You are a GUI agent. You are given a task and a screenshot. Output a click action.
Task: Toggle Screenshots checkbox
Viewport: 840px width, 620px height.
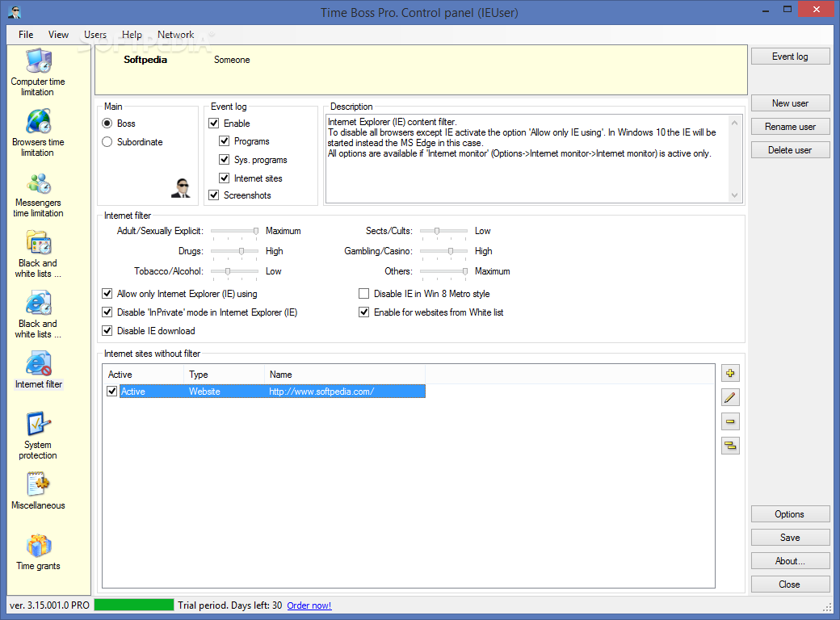[214, 195]
